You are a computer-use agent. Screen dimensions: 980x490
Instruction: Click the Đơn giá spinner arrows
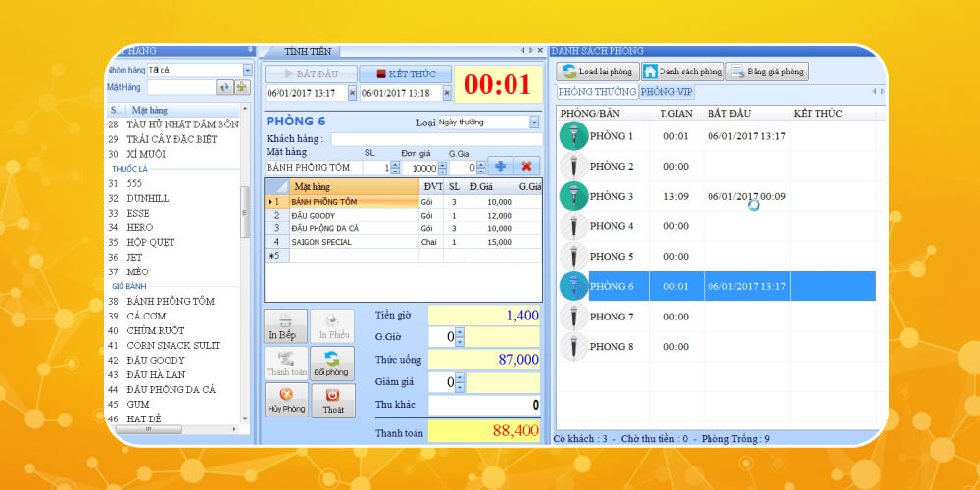click(443, 168)
